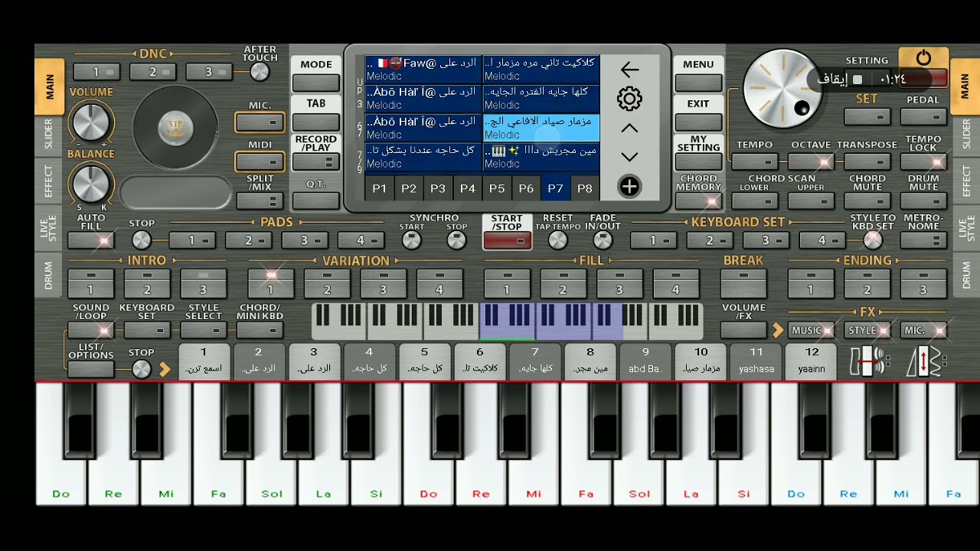The height and width of the screenshot is (551, 980).
Task: Select the 'abd Ba..' preset 9
Action: pyautogui.click(x=645, y=360)
